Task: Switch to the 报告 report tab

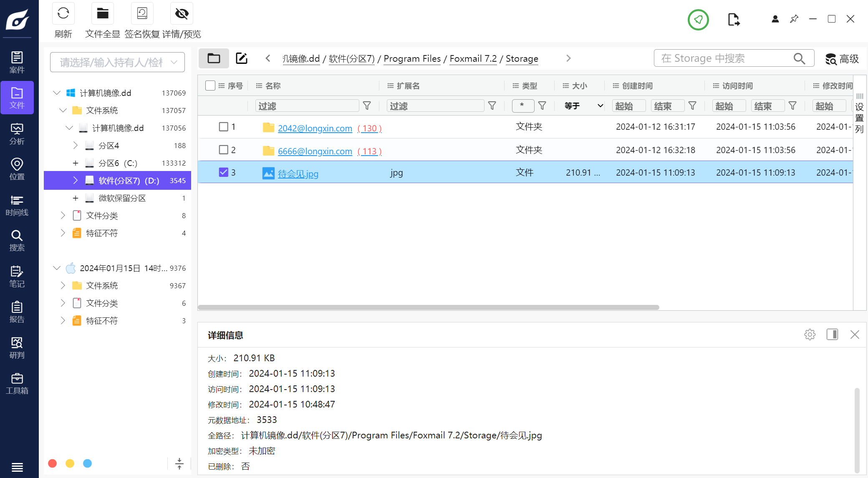Action: 17,312
